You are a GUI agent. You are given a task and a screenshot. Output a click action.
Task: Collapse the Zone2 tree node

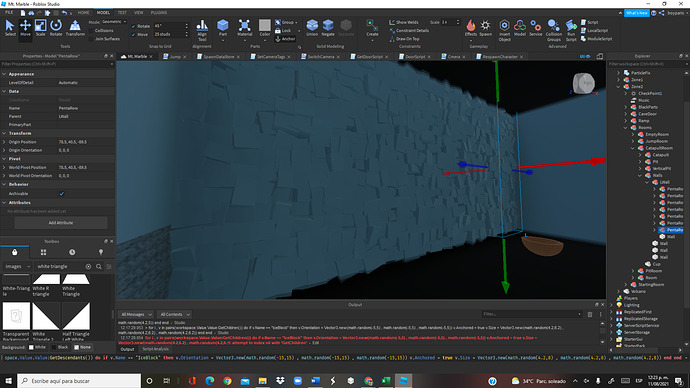coord(618,87)
